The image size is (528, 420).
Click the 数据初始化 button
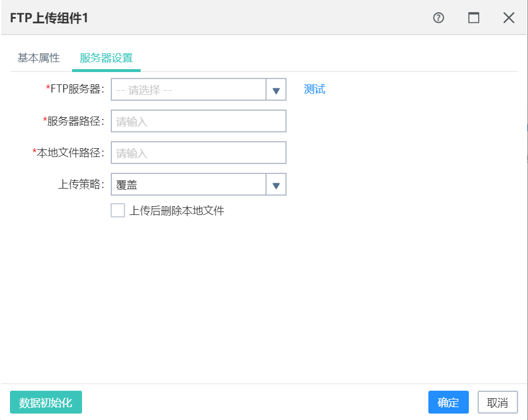tap(46, 402)
